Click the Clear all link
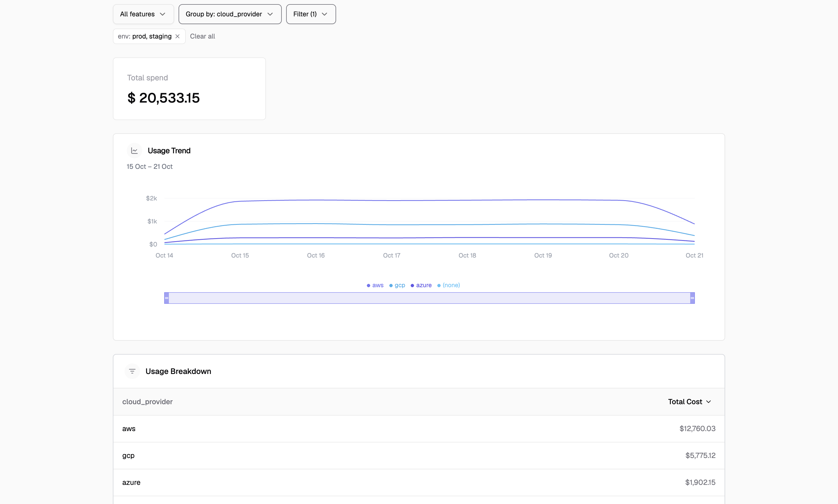This screenshot has width=838, height=504. tap(202, 36)
